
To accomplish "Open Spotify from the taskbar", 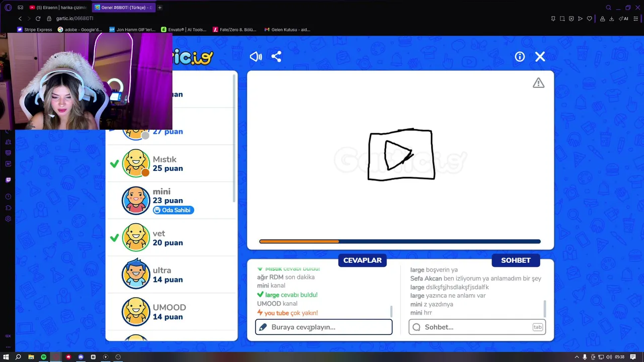I will pos(44,357).
